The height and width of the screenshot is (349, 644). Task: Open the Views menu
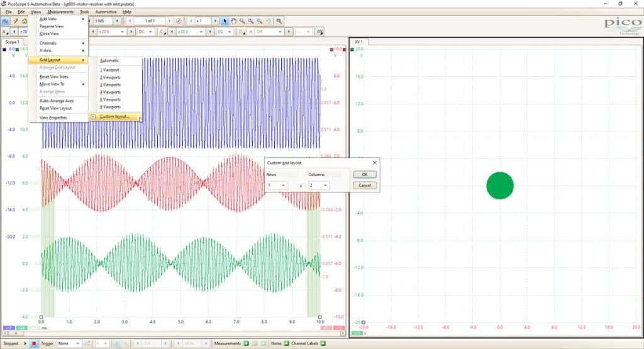tap(36, 12)
